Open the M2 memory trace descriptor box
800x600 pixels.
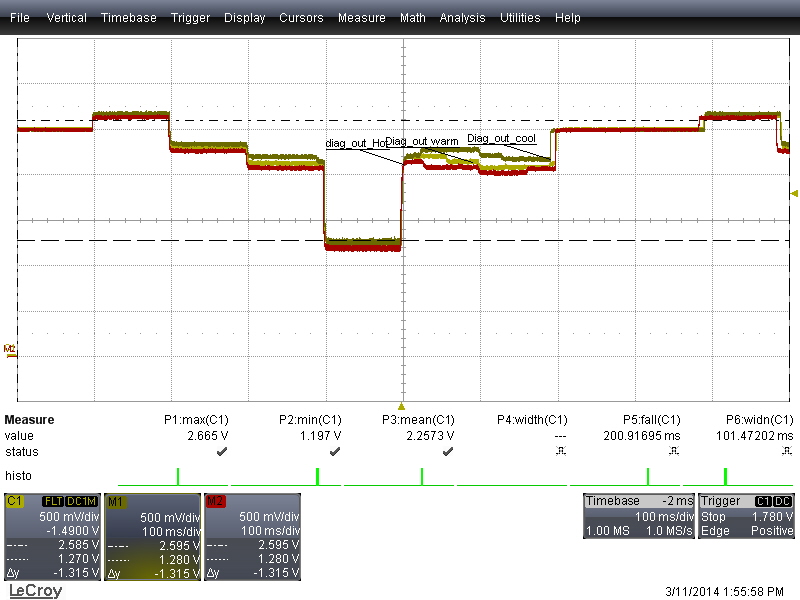[252, 537]
